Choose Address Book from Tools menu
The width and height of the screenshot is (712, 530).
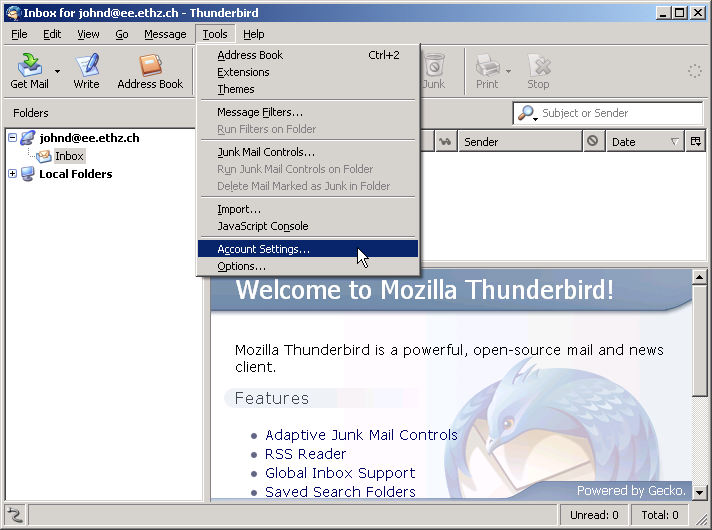coord(308,55)
